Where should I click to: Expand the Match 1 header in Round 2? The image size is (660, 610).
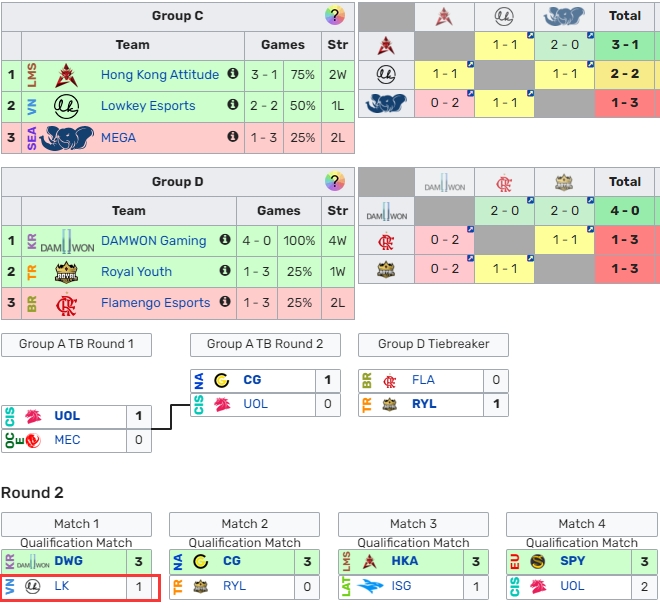coord(76,523)
